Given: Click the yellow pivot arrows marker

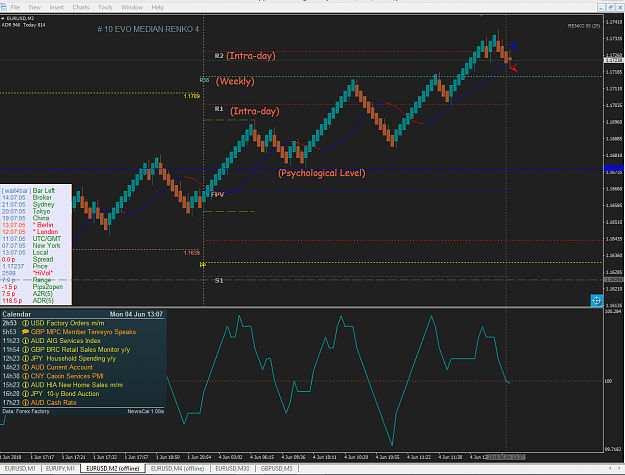Looking at the screenshot, I should [x=203, y=265].
